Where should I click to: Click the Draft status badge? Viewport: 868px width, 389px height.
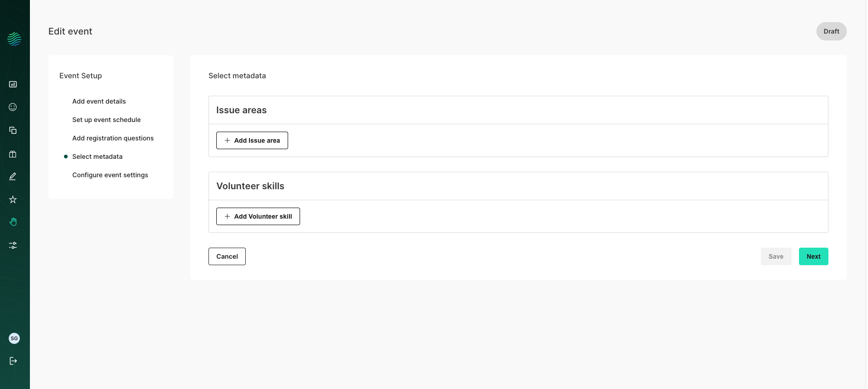[x=831, y=31]
